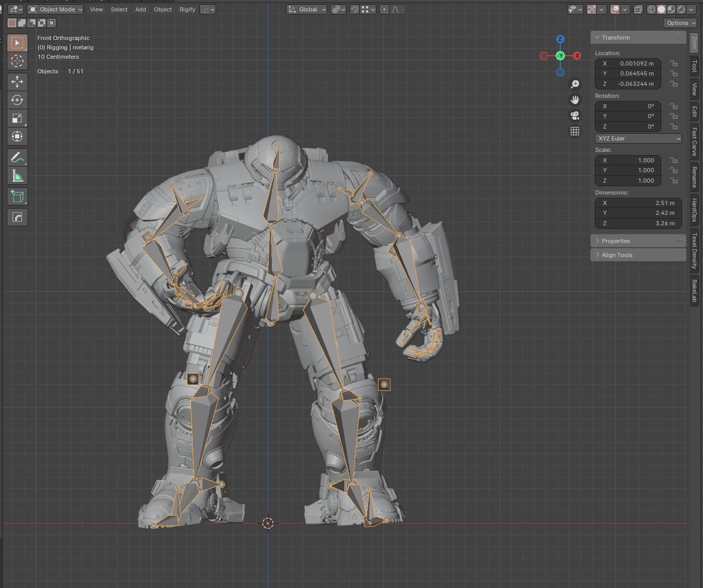
Task: Select the Annotate pencil tool
Action: tap(17, 157)
